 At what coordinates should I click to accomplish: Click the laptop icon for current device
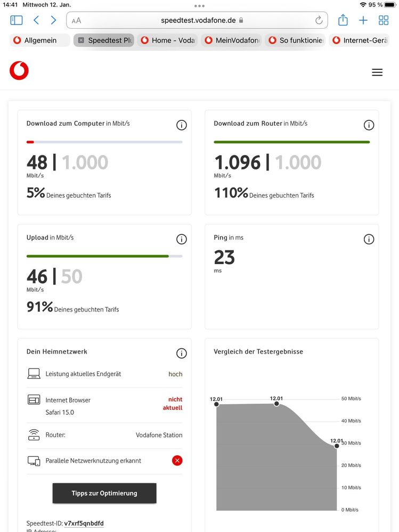pos(34,373)
